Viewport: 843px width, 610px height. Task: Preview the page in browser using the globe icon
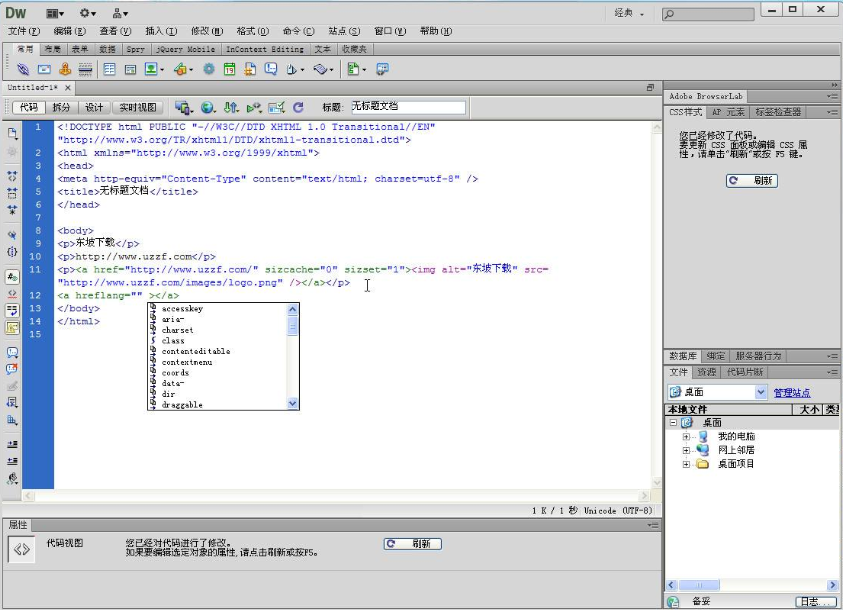pos(205,107)
